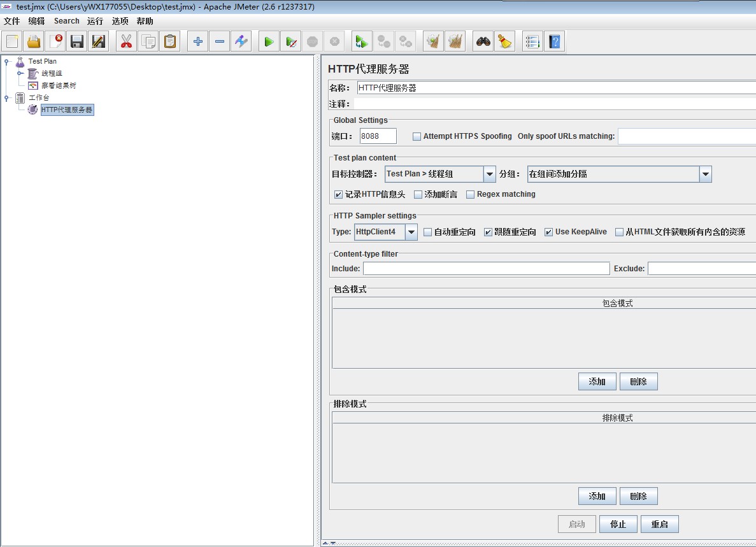Screen dimensions: 756x547
Task: Collapse the Test Plan tree node
Action: tap(7, 61)
